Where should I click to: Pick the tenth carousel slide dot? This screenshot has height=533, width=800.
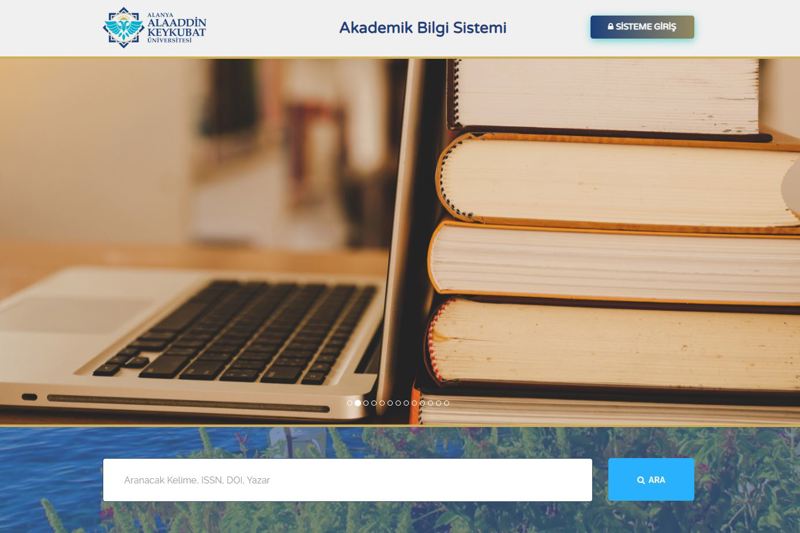(422, 403)
